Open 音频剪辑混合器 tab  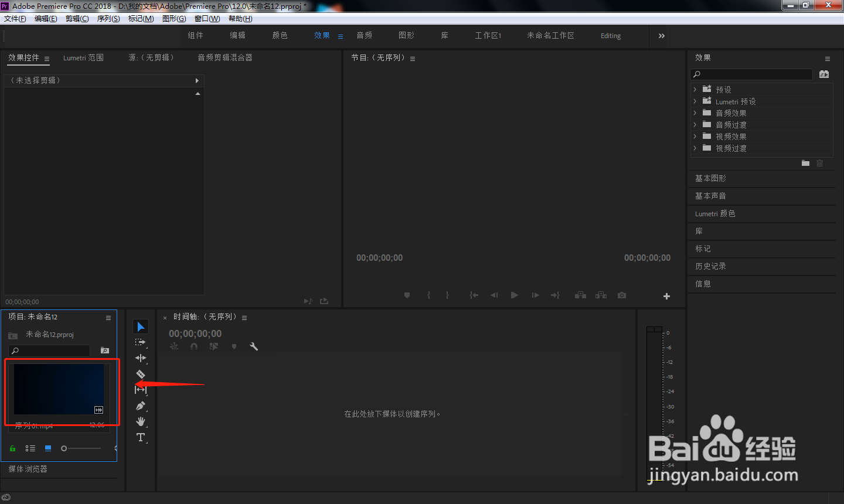point(225,57)
